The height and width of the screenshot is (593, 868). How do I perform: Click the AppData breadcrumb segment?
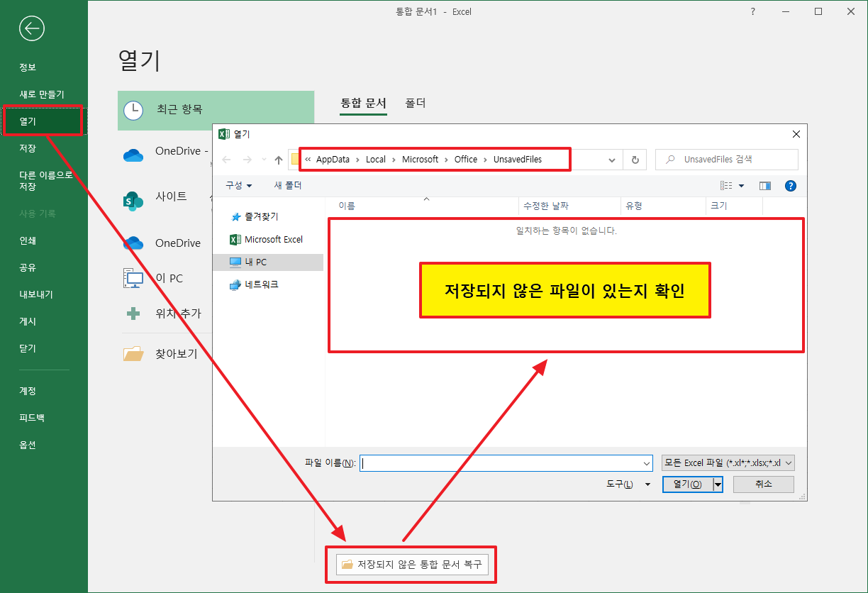pos(333,160)
